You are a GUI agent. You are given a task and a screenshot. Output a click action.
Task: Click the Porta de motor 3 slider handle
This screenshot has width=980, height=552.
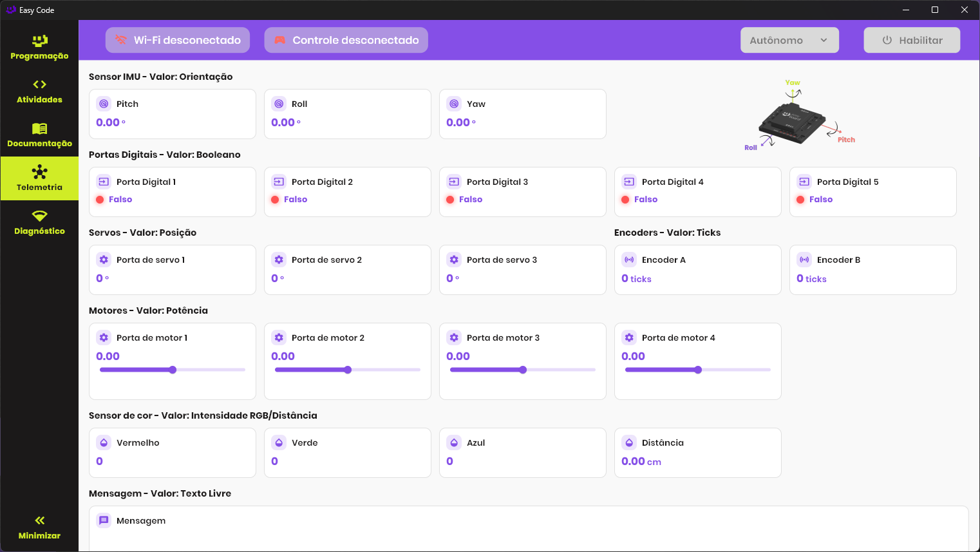523,370
